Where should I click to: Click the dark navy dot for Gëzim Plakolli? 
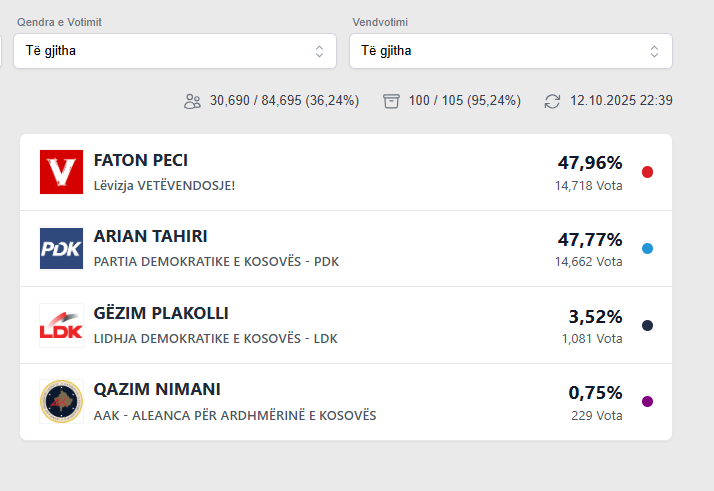[x=647, y=325]
